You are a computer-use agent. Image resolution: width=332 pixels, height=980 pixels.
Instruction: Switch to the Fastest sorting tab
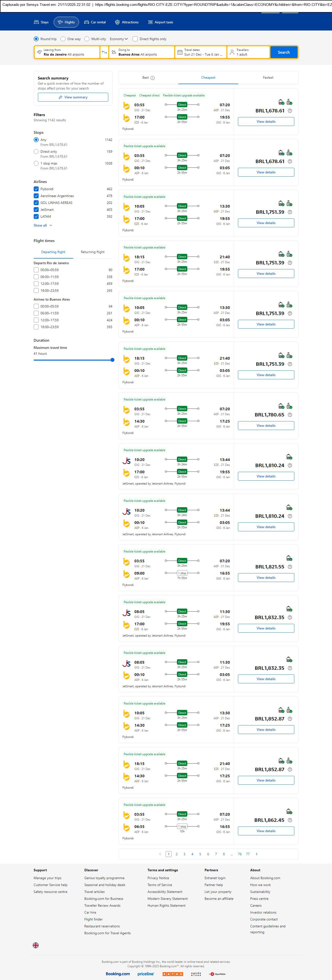(268, 78)
